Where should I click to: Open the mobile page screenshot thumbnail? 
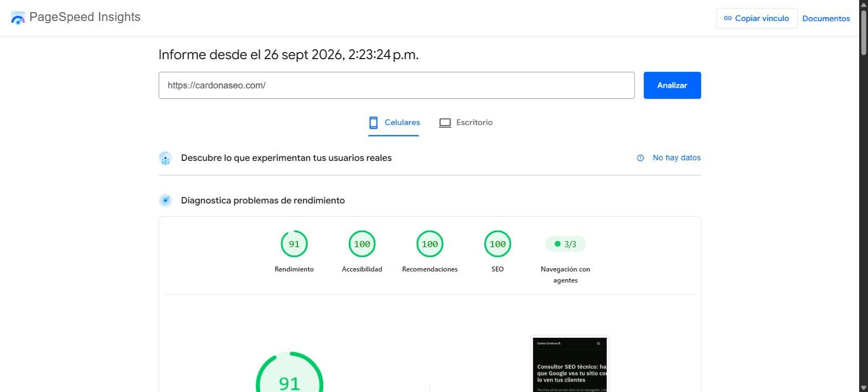click(570, 364)
